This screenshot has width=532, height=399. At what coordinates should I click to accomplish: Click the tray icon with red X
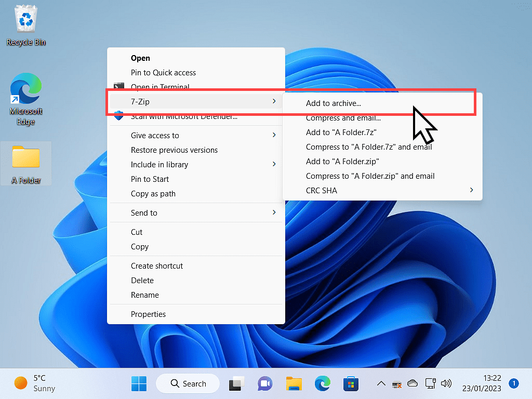(396, 384)
